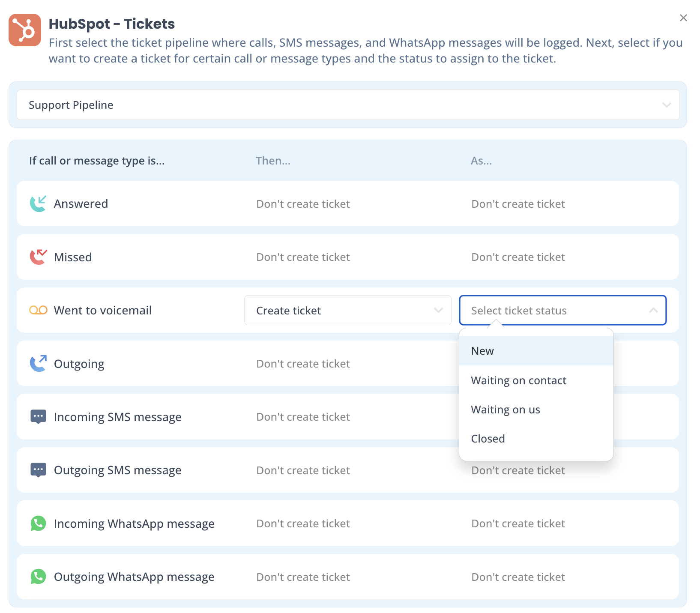Screen dimensions: 700x613
Task: Click Don't create ticket in Answered Then column
Action: coord(303,204)
